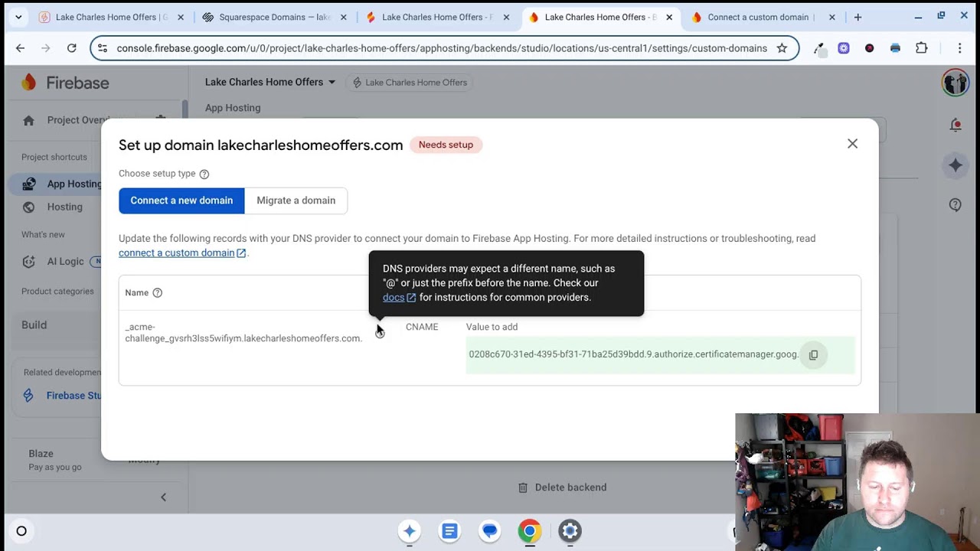Click the purple extension icon in toolbar
Image resolution: width=980 pixels, height=551 pixels.
click(x=844, y=48)
